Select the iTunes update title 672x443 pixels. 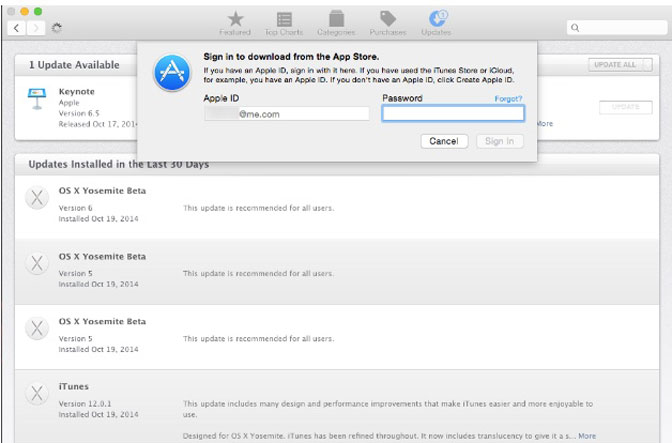(74, 386)
